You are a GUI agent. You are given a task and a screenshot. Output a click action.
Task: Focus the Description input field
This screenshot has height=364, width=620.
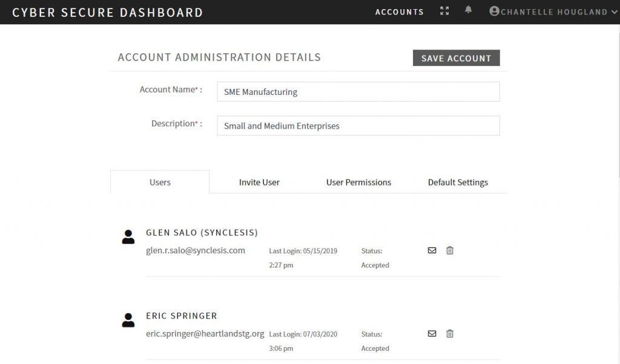(358, 126)
